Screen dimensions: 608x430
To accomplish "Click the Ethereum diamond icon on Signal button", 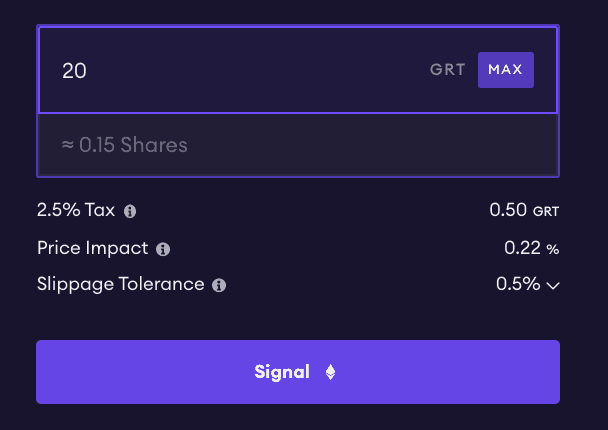I will [330, 372].
